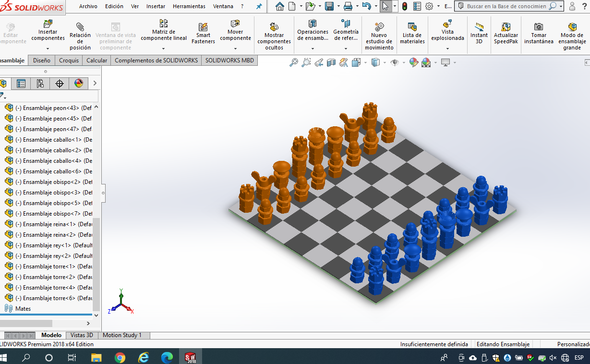Screen dimensions: 590x364
Task: Open the Section view icon
Action: [331, 62]
